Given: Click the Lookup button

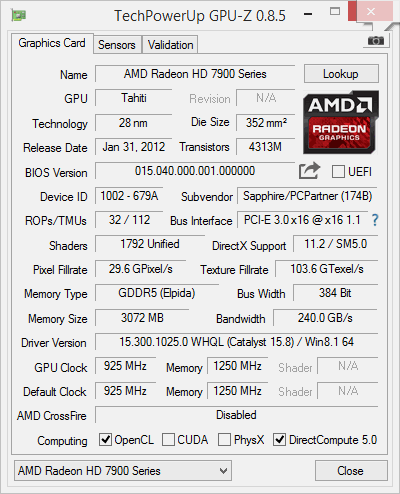Looking at the screenshot, I should click(x=341, y=74).
